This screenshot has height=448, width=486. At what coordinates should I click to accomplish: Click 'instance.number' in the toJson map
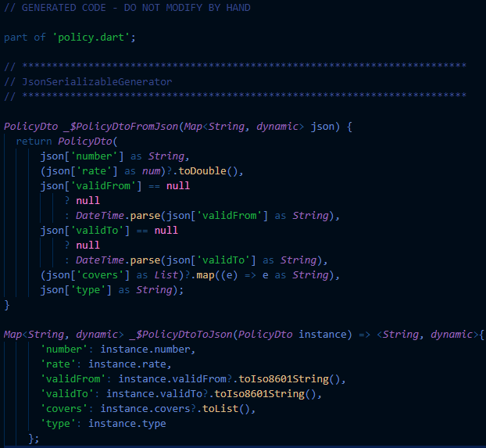click(x=145, y=349)
